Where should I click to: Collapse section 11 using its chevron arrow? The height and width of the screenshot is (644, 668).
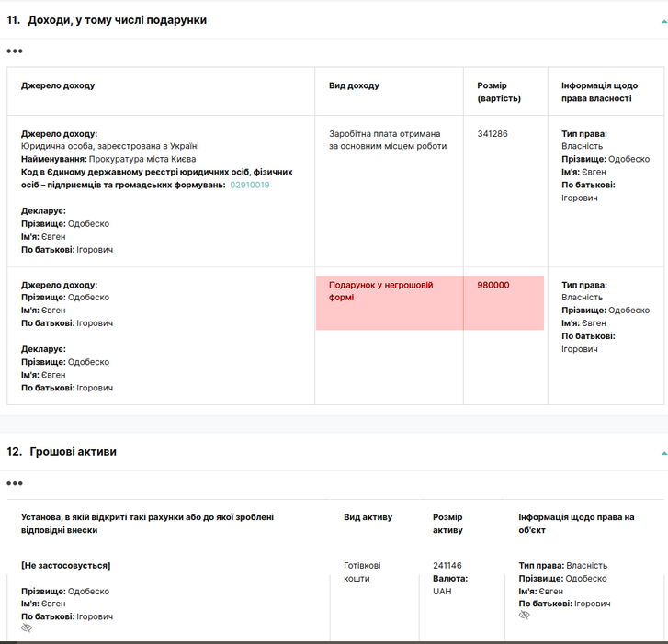coord(663,21)
